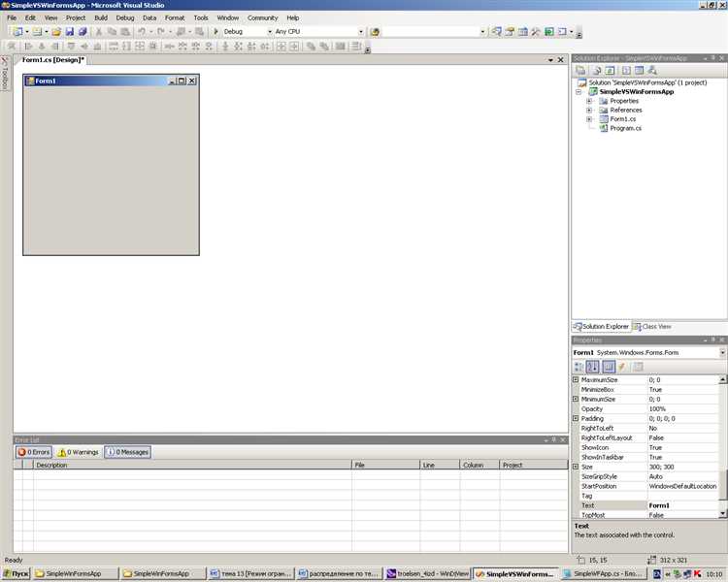Click the Start Debugging play icon

click(x=216, y=32)
